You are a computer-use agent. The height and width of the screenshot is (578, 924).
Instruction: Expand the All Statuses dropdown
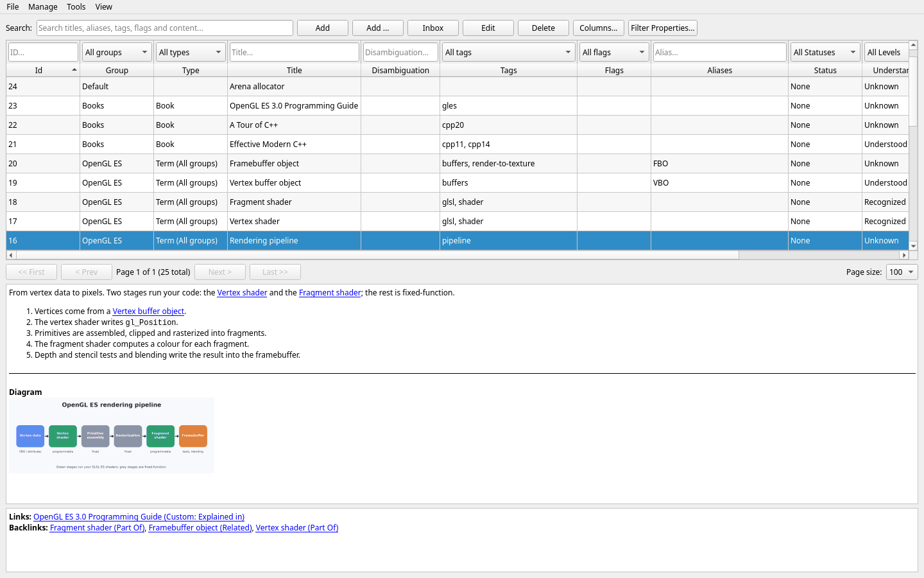[x=825, y=52]
